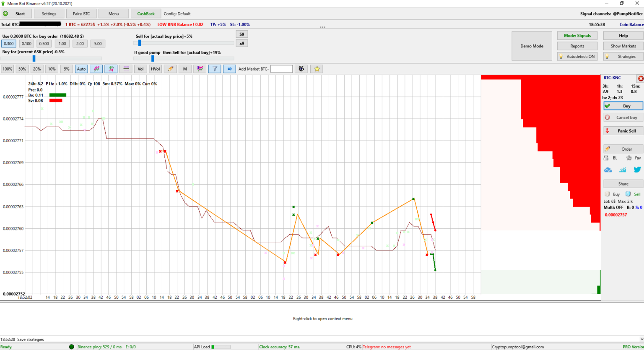The width and height of the screenshot is (644, 350).
Task: Click the Add Market BTC input field
Action: pos(281,69)
